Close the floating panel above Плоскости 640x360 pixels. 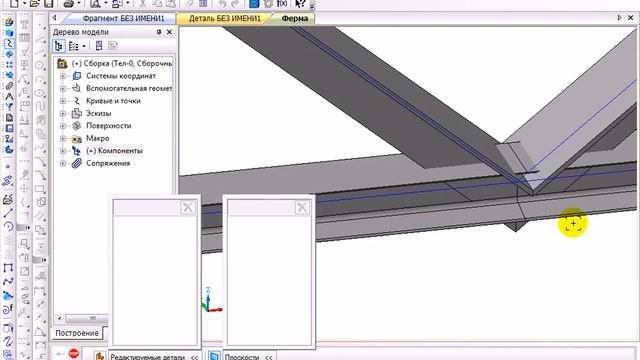tap(302, 207)
